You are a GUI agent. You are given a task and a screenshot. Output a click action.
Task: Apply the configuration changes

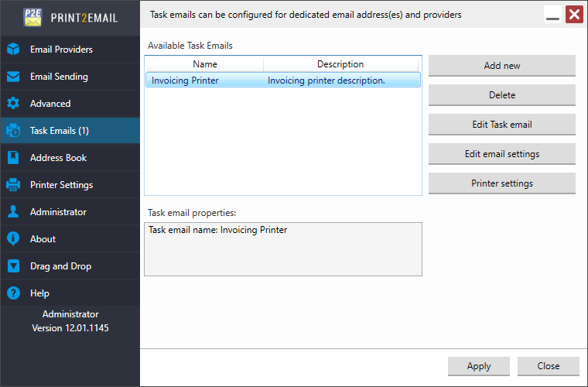(478, 366)
